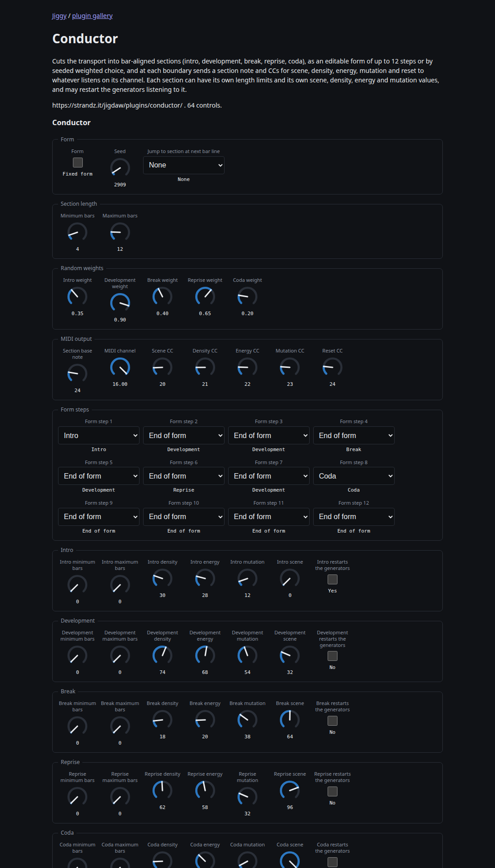Click the Mutation CC knob
The image size is (495, 868).
pos(290,367)
